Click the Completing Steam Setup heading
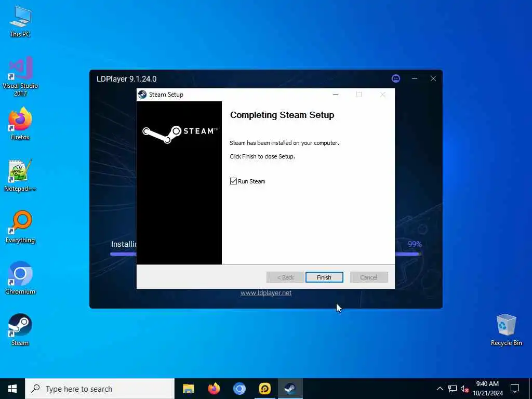This screenshot has width=532, height=399. (x=282, y=115)
